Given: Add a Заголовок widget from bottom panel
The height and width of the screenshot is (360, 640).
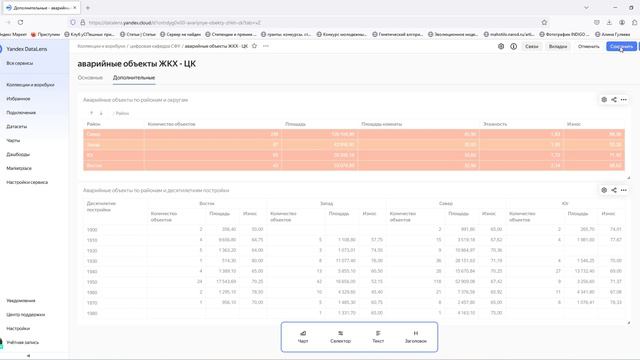Looking at the screenshot, I should tap(416, 337).
